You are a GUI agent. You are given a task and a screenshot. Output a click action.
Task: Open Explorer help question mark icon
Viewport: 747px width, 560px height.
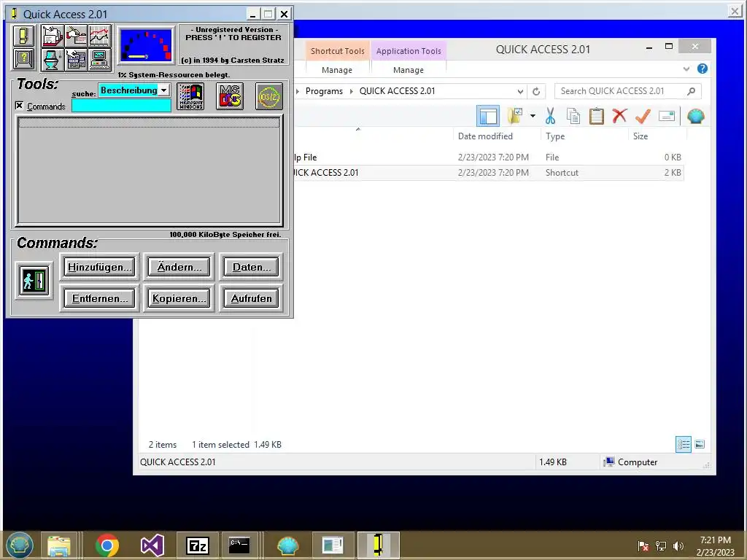[x=703, y=69]
